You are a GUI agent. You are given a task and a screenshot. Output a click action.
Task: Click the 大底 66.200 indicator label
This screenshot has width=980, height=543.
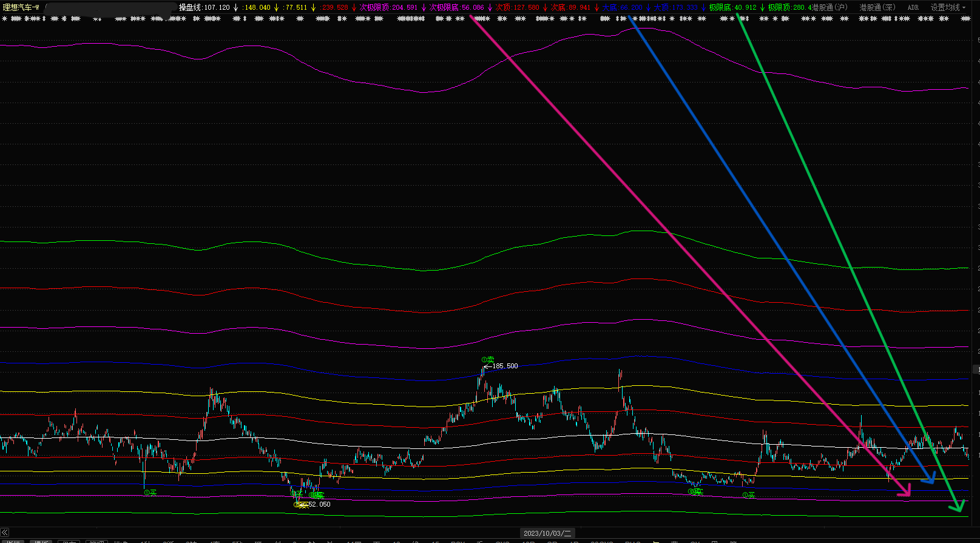622,7
